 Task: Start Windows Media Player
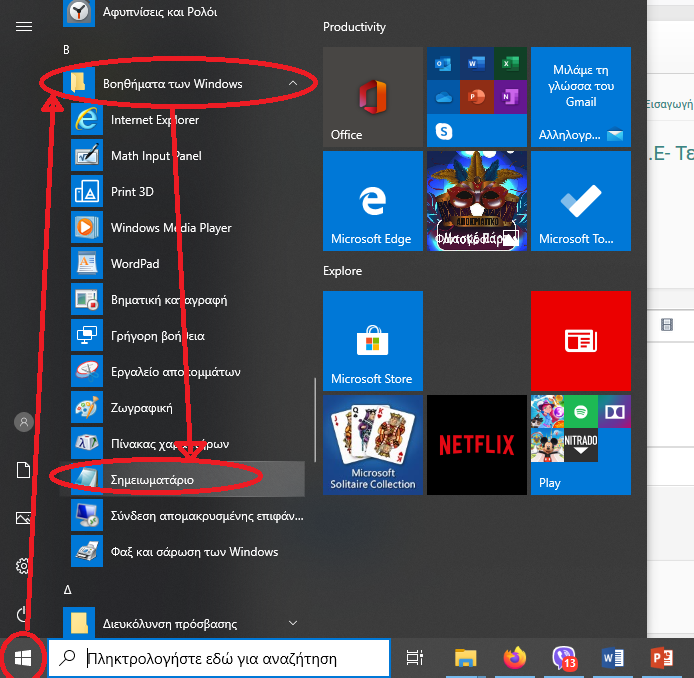[182, 227]
